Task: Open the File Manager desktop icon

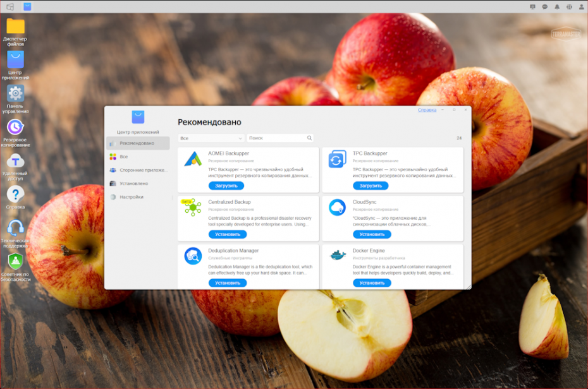Action: 15,27
